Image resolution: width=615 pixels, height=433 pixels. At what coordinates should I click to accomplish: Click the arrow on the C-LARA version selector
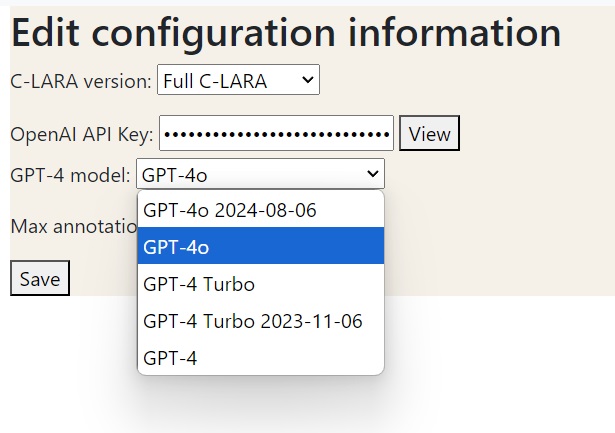pyautogui.click(x=306, y=80)
